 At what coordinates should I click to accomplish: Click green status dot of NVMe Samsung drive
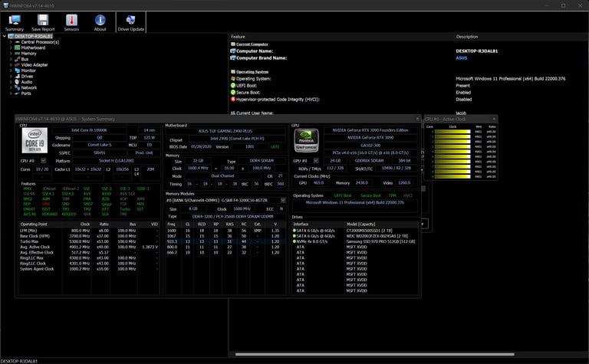(294, 241)
